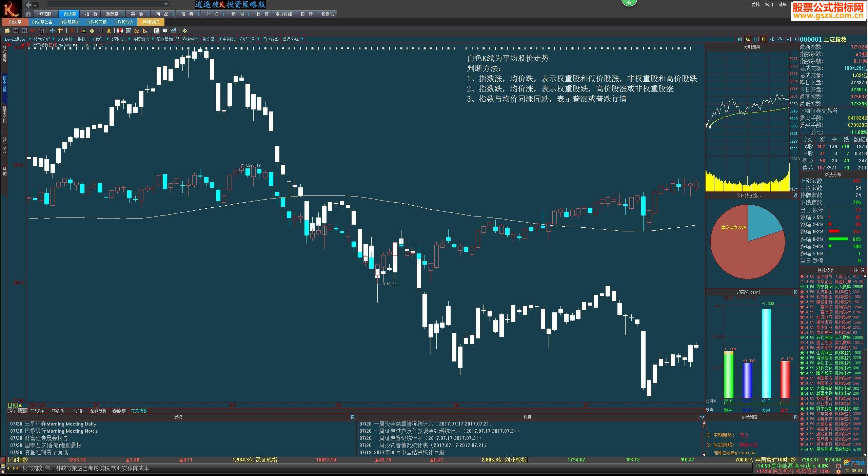Click the DSI icon in the toolbar
Viewport: 868px width, 476px height.
33,31
